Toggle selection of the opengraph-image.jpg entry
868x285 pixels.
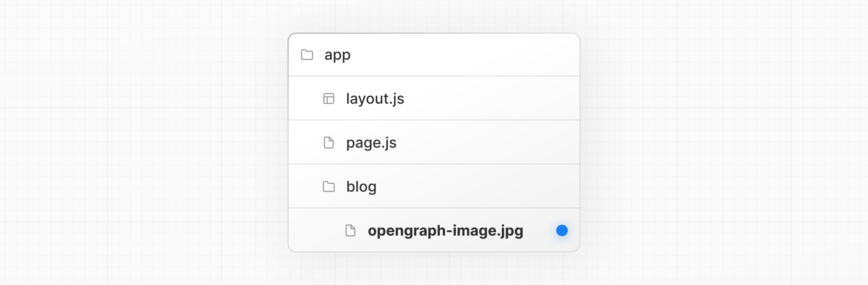pyautogui.click(x=445, y=230)
